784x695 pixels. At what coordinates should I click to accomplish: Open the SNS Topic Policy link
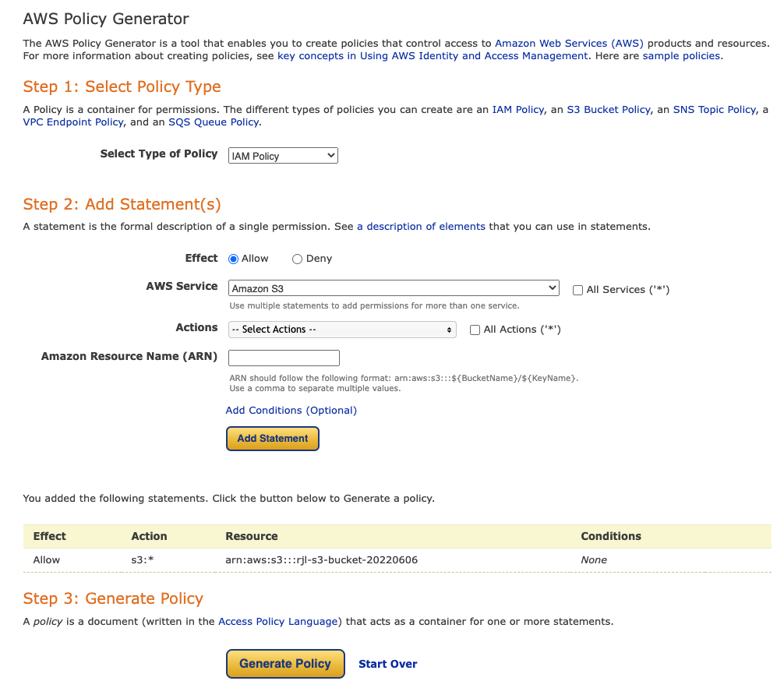[714, 109]
